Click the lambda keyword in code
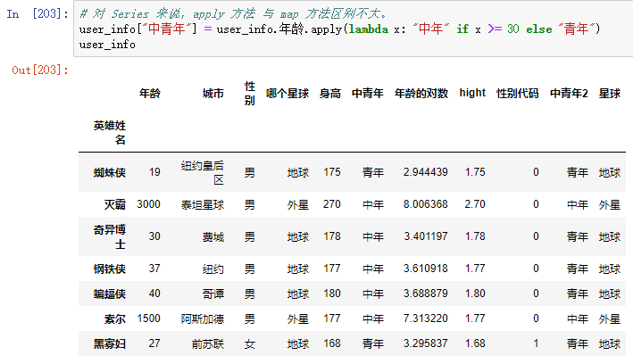This screenshot has height=364, width=633. tap(369, 29)
